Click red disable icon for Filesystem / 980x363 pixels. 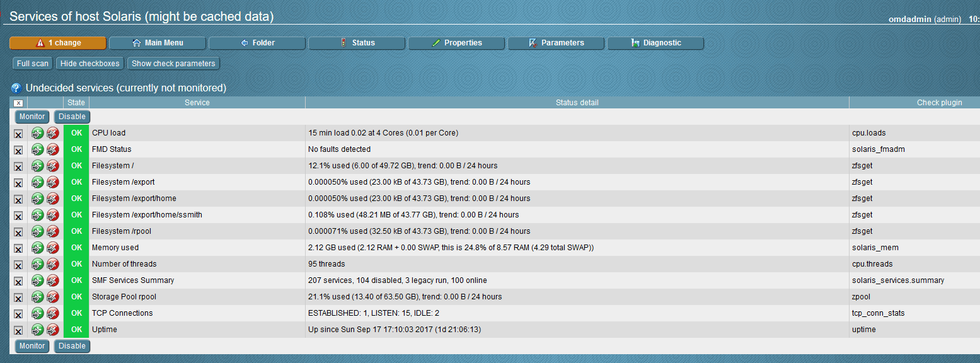pyautogui.click(x=53, y=166)
